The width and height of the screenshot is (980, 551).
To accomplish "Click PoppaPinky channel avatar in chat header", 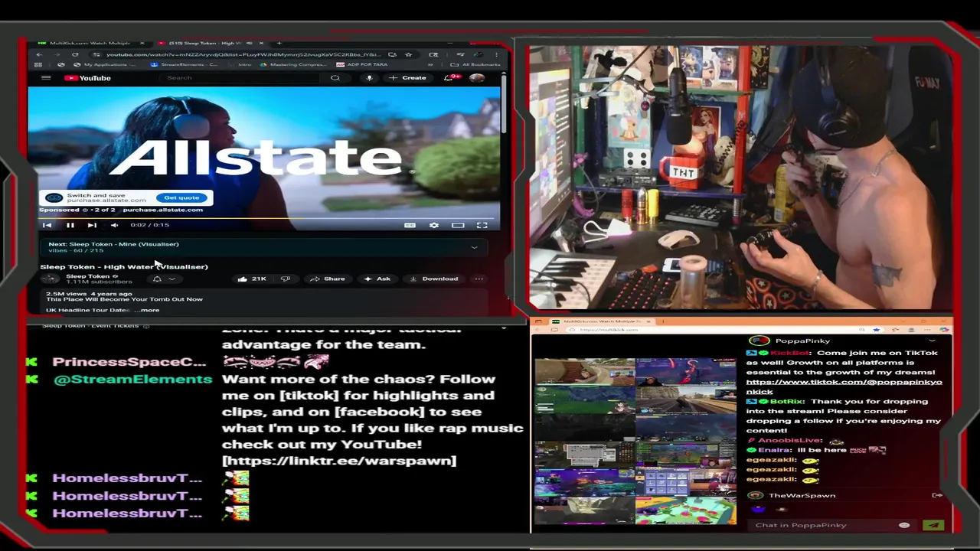I will pos(758,341).
